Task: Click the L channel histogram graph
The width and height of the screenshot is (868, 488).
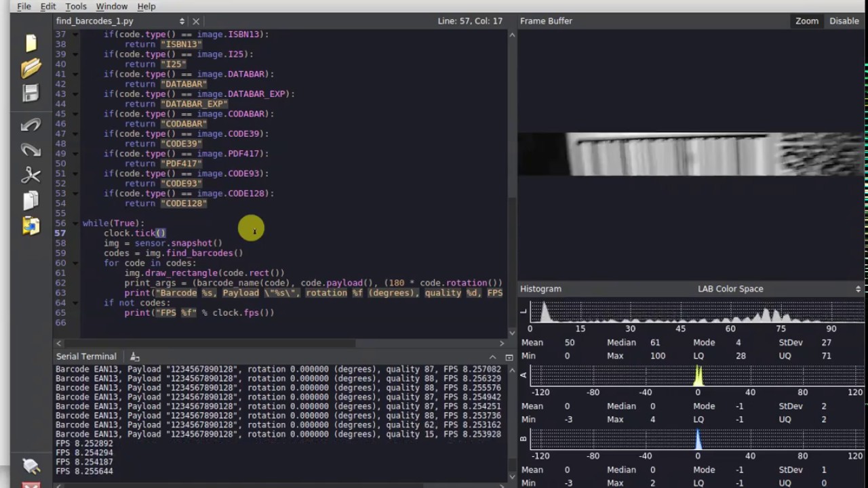Action: (x=696, y=311)
